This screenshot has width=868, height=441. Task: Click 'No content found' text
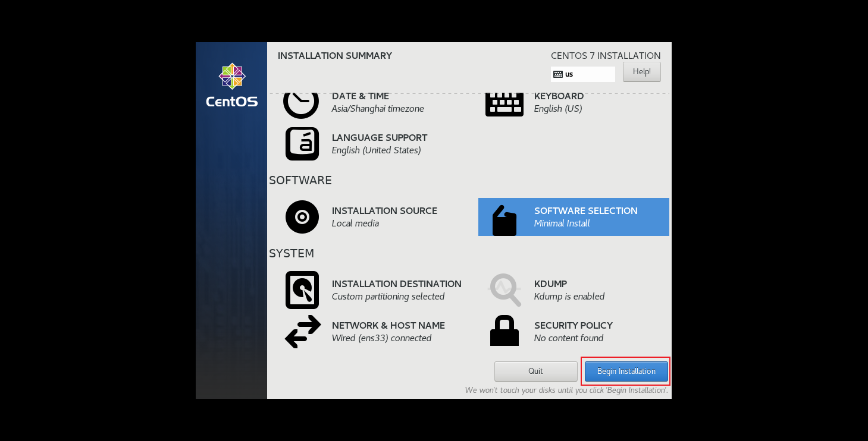click(569, 338)
